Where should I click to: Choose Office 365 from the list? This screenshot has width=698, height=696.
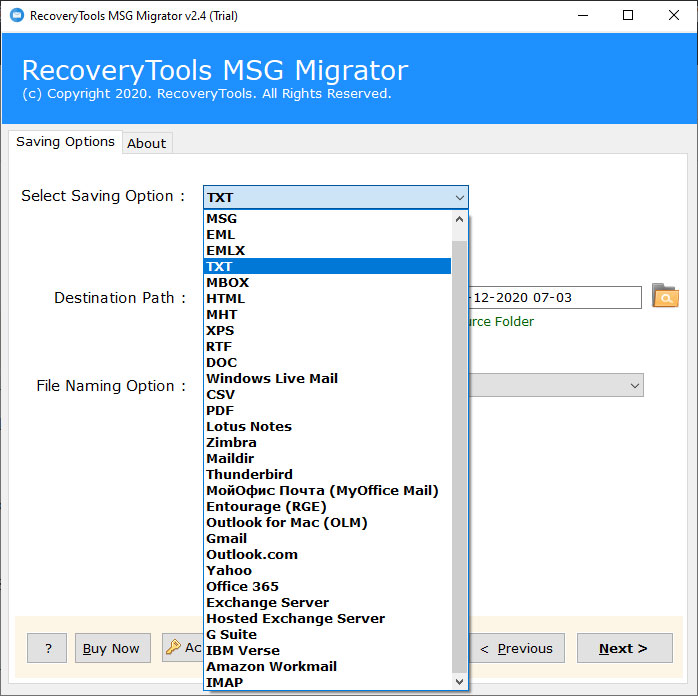point(327,587)
